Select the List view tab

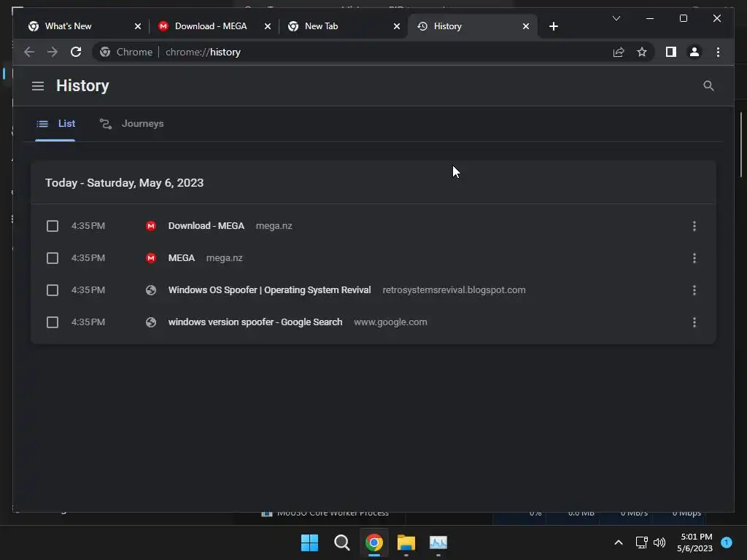55,124
